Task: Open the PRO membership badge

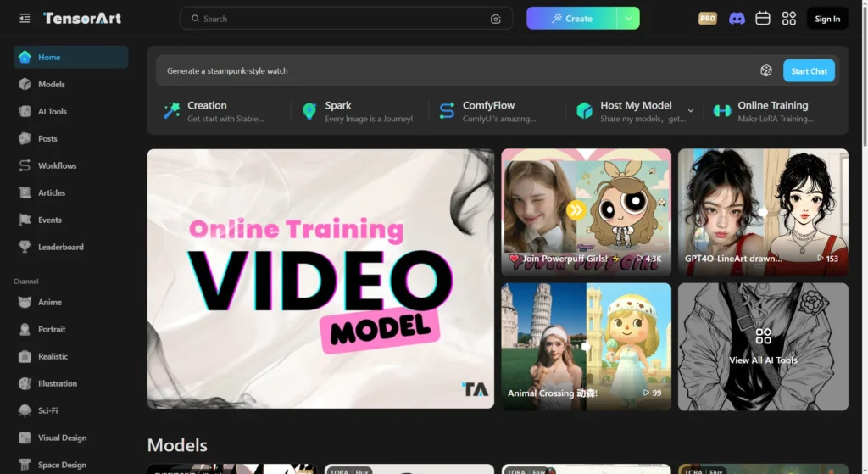Action: pyautogui.click(x=708, y=19)
